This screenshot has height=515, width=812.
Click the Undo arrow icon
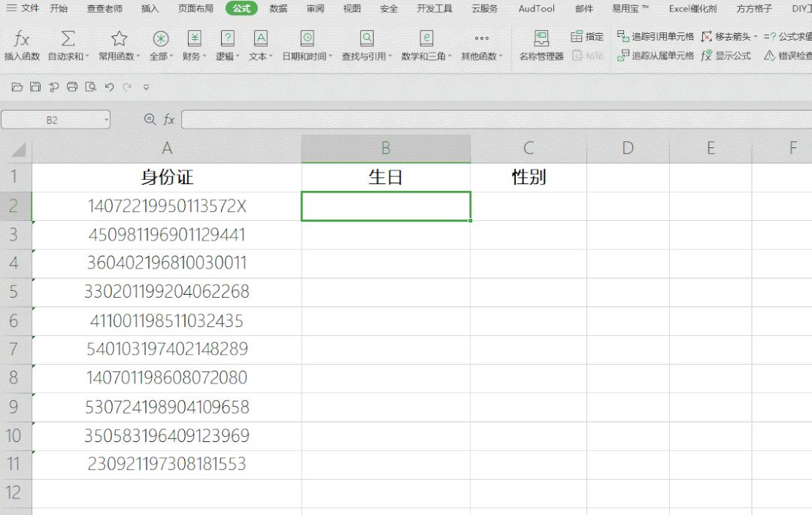[110, 86]
